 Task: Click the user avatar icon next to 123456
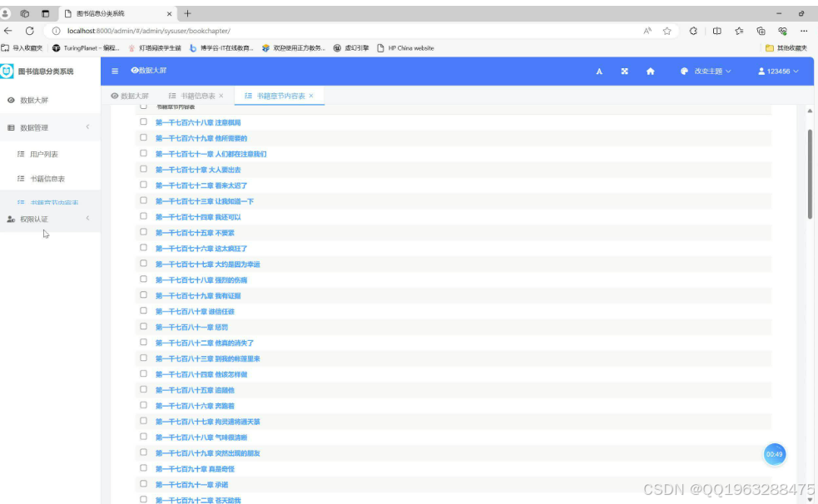pos(761,72)
